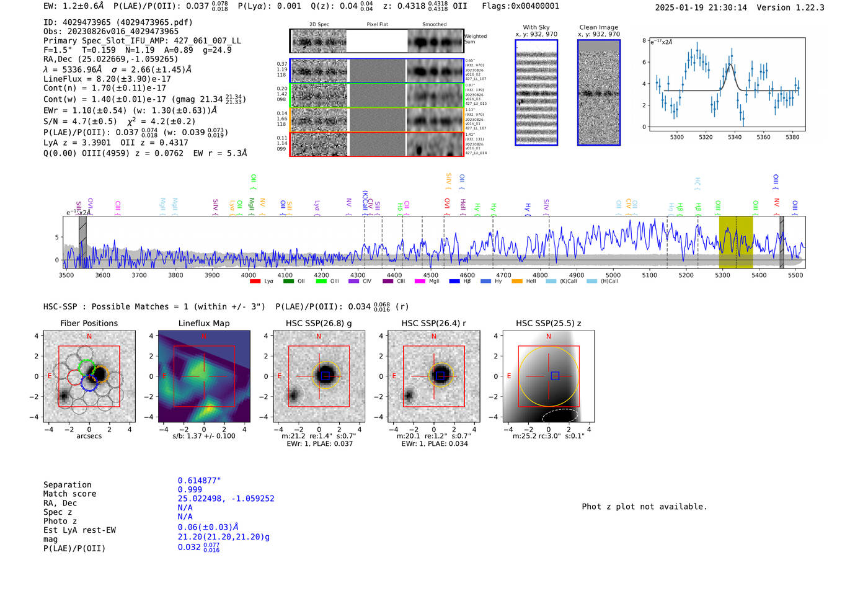Click the emission line Gaussian fit plot
This screenshot has height=591, width=868.
[727, 84]
